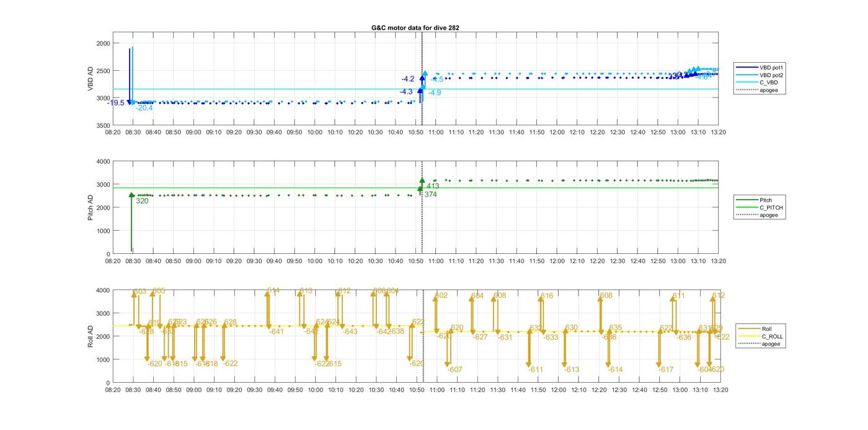
Task: Click the 'Pitch AD' y-axis label
Action: tap(91, 207)
